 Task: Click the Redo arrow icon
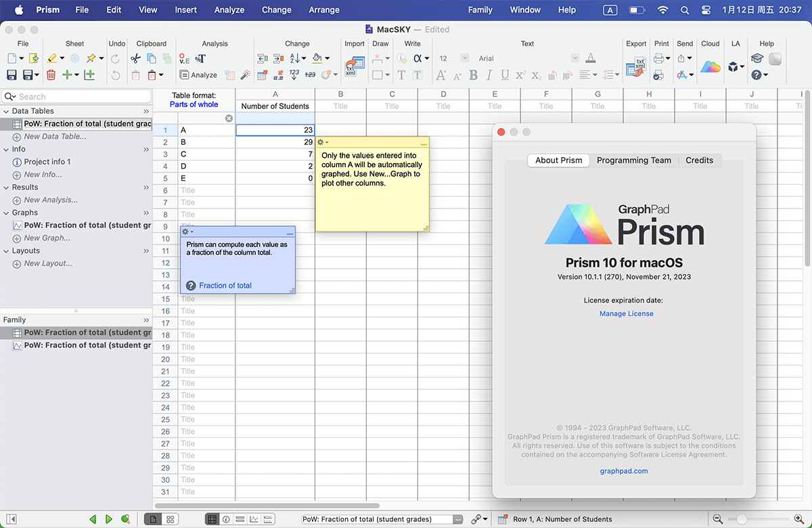pos(116,59)
